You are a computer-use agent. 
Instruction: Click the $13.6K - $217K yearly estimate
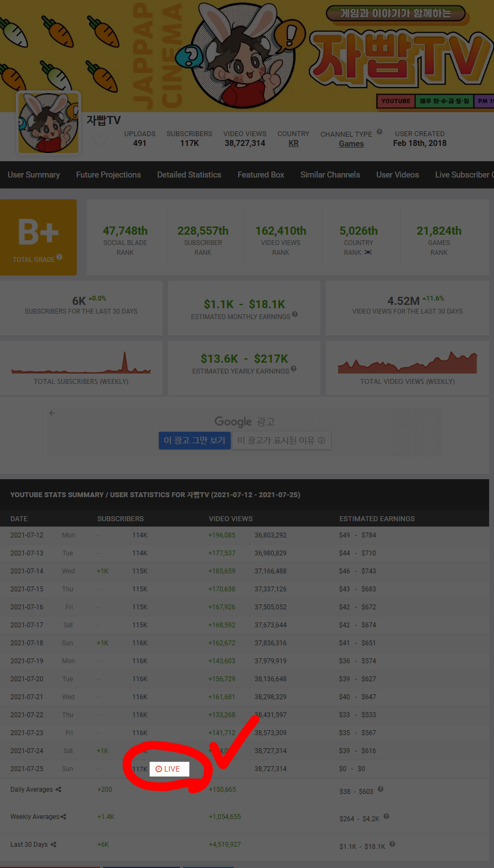[x=244, y=359]
